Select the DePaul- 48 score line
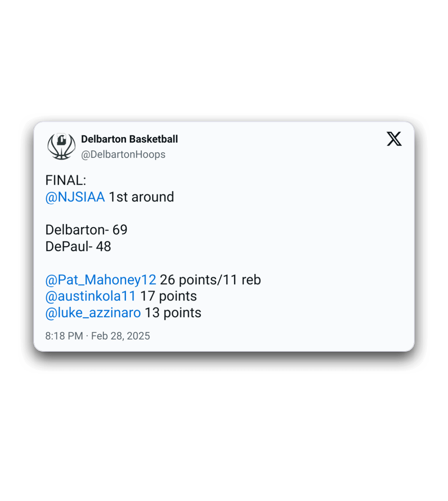The height and width of the screenshot is (501, 448). click(78, 247)
